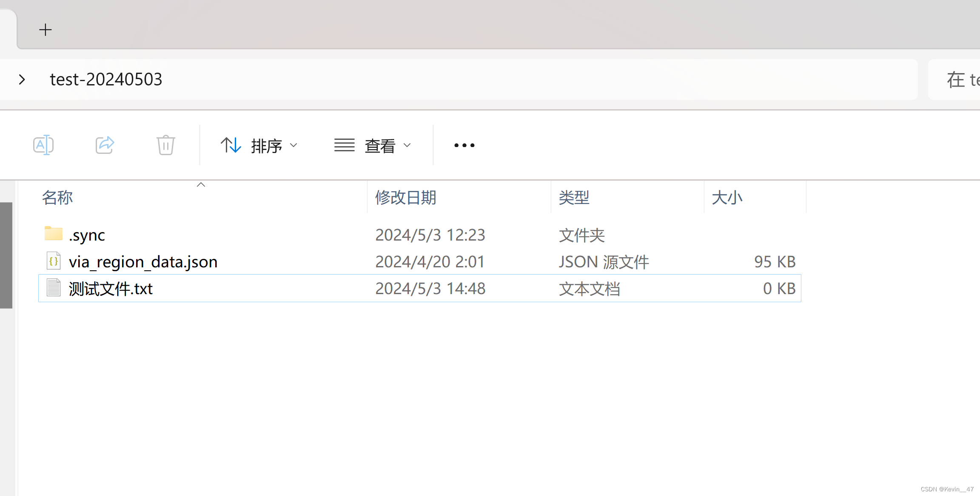Add a new tab with plus button

(45, 30)
